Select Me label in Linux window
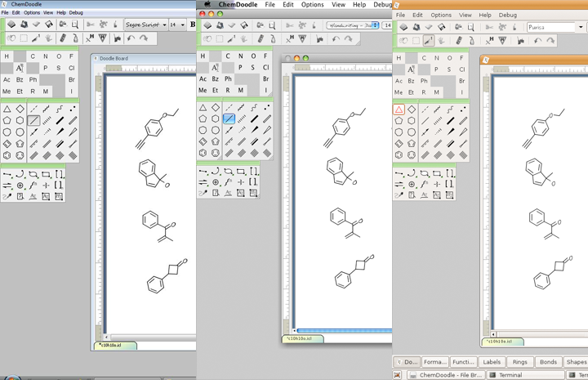 pos(399,92)
